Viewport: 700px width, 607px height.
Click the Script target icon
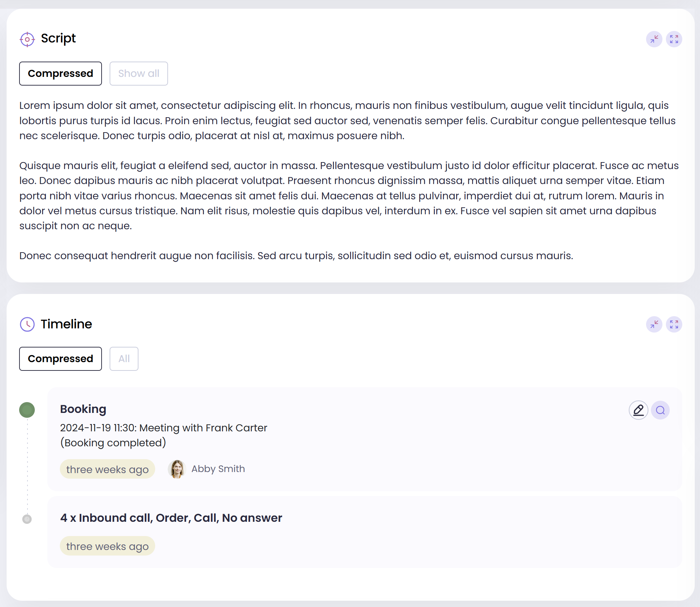(27, 39)
